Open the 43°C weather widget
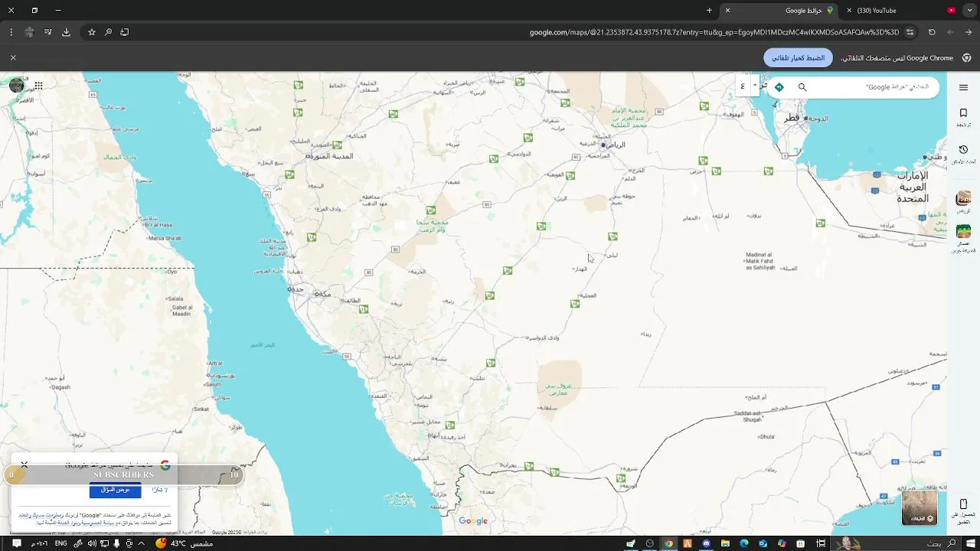This screenshot has width=980, height=551. click(184, 543)
